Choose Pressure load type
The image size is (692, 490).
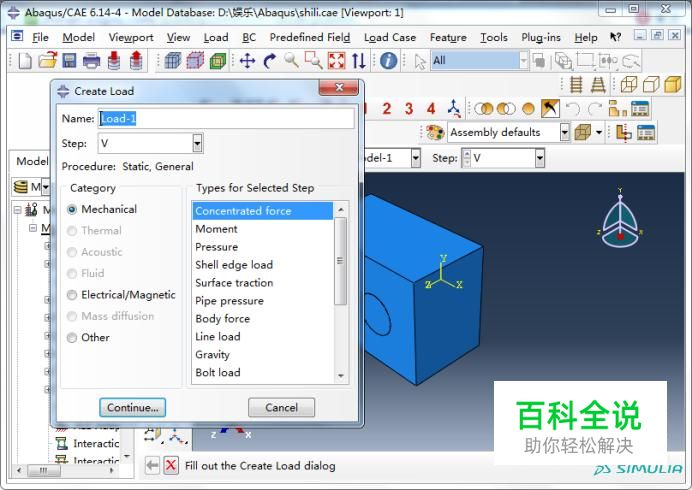pos(263,247)
